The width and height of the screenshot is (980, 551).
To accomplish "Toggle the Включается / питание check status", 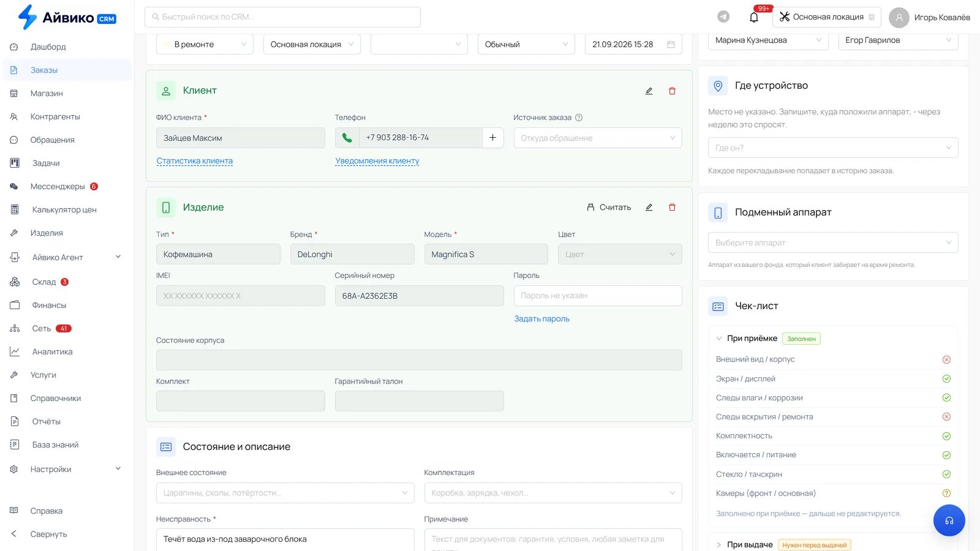I will tap(946, 455).
